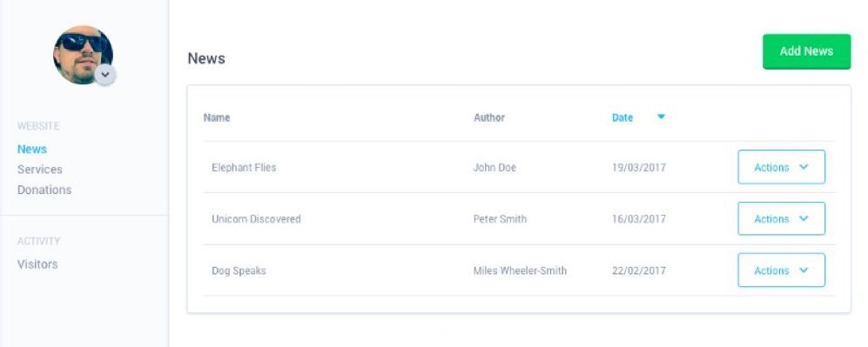Open Visitors under Activity
This screenshot has height=347, width=868.
click(x=37, y=264)
